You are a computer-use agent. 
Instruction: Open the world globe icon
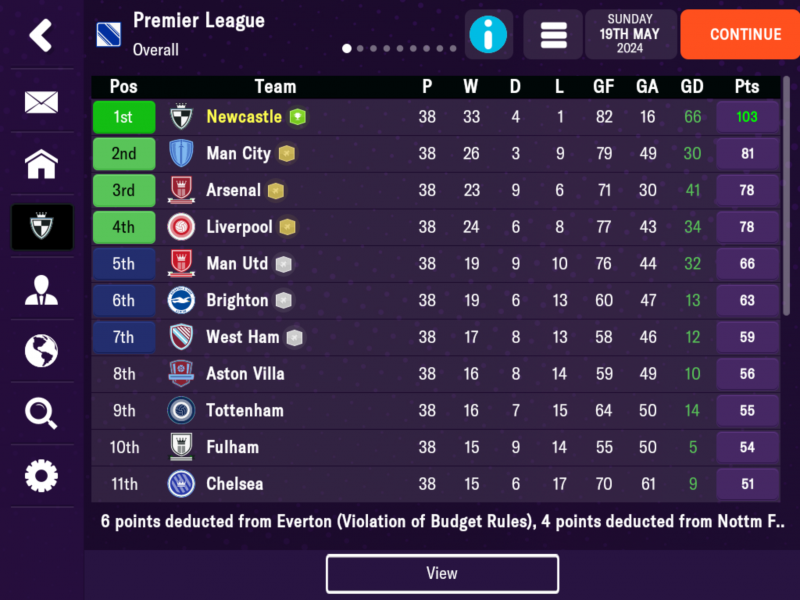click(x=41, y=351)
